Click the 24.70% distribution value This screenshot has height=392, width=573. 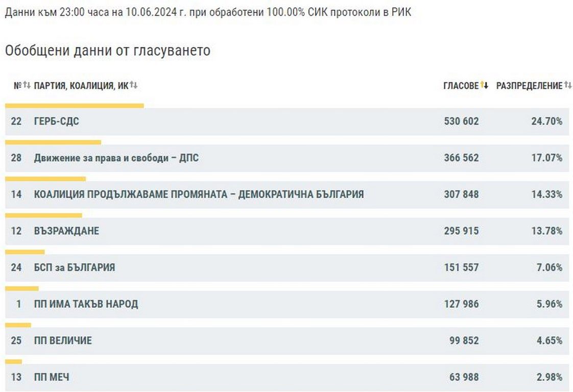point(546,121)
